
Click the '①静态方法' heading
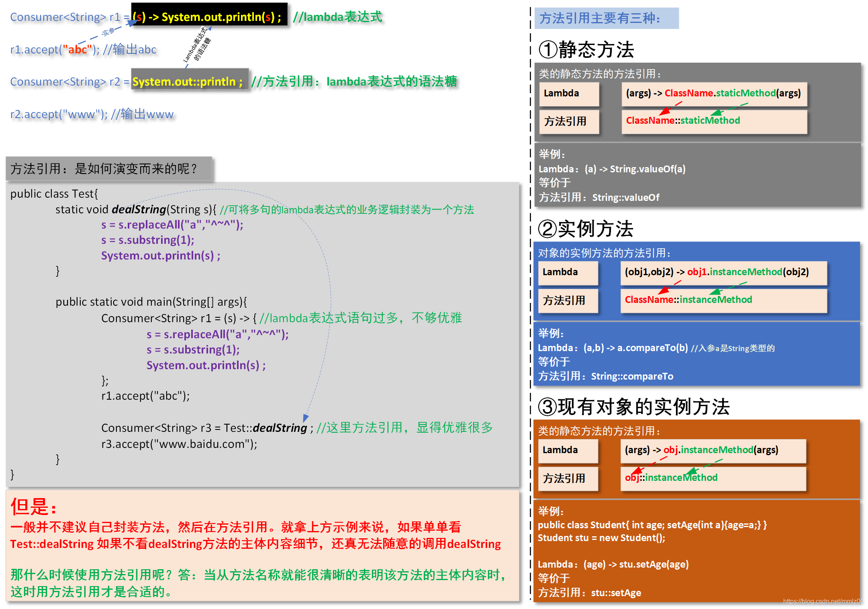point(586,49)
